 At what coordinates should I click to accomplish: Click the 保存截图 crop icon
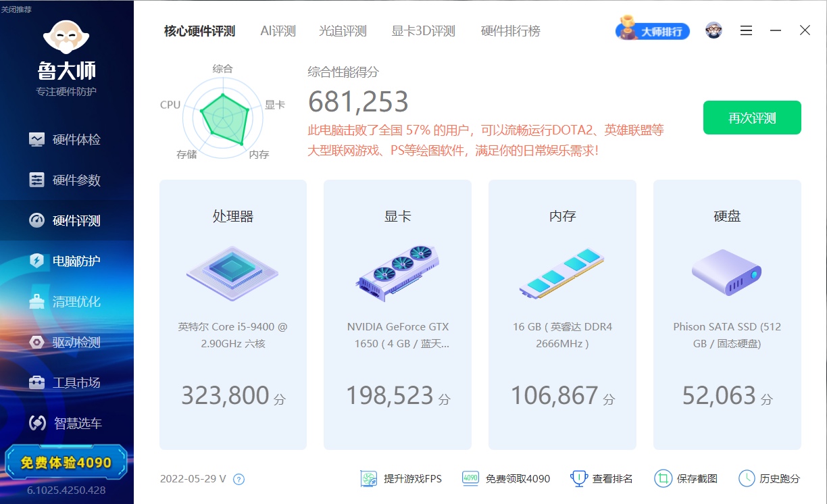click(663, 478)
